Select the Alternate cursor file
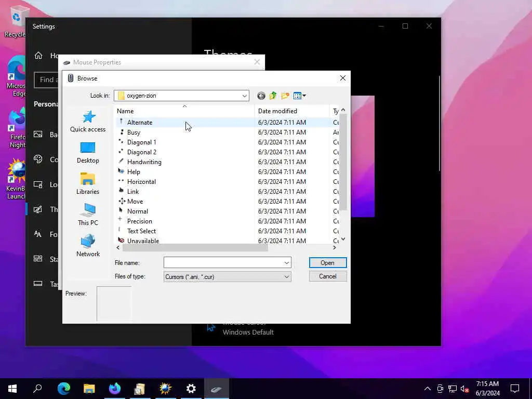 coord(185,123)
